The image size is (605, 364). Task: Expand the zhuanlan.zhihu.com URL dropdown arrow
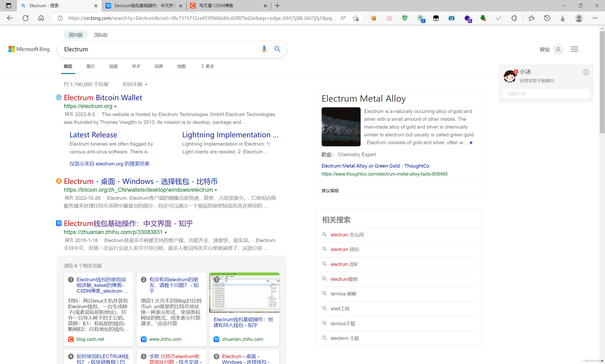tap(166, 232)
